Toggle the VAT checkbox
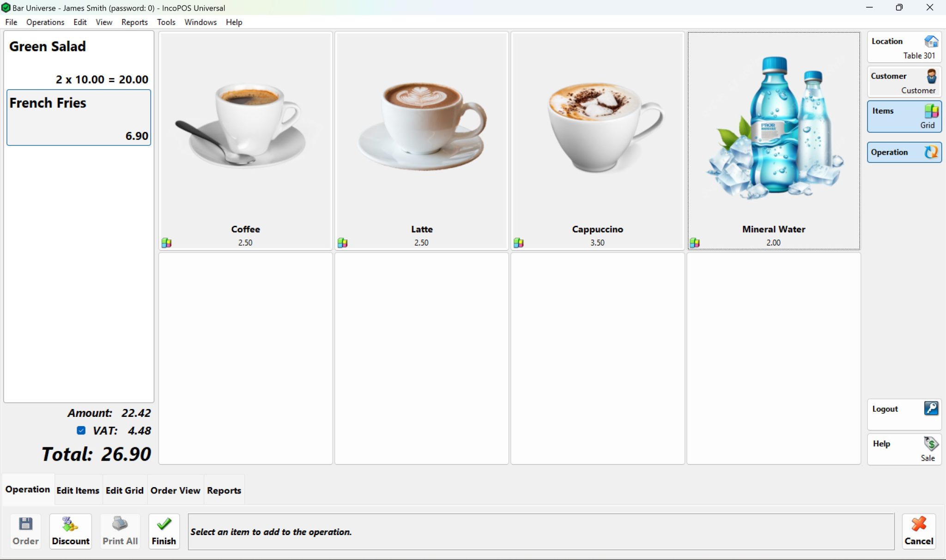 click(81, 430)
